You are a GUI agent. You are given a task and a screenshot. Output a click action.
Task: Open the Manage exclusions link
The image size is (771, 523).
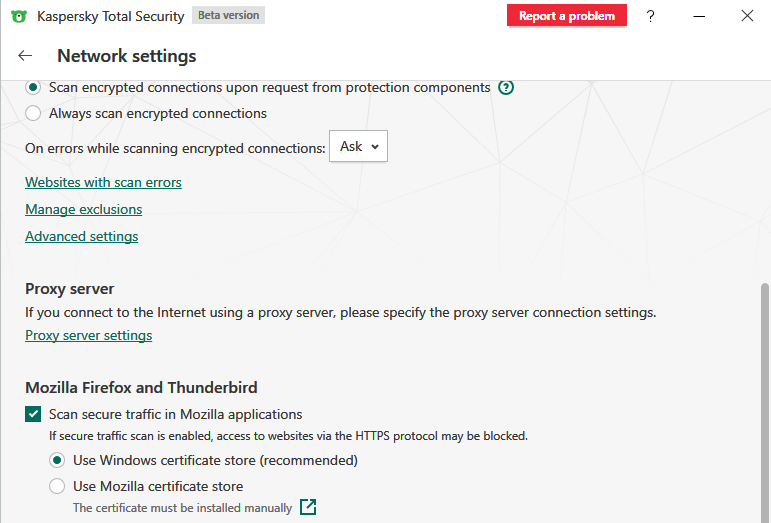click(83, 209)
